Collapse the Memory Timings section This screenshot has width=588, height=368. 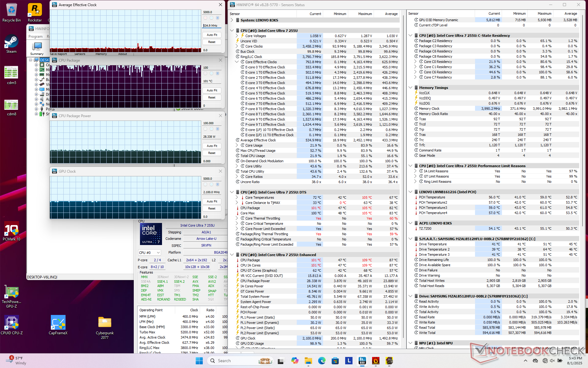410,88
